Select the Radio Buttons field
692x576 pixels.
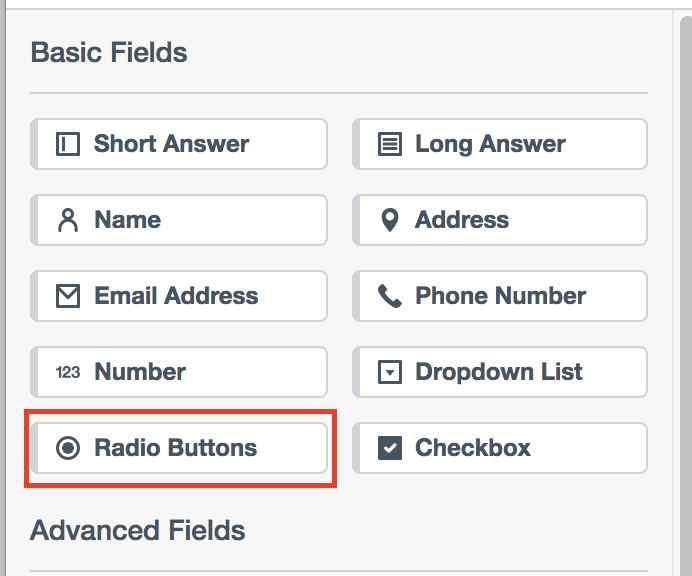[180, 448]
